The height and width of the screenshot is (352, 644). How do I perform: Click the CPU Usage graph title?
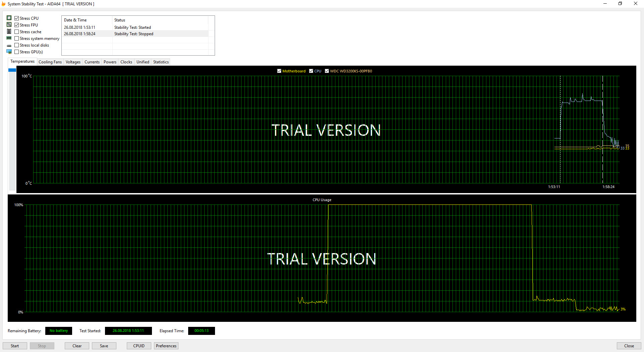point(322,200)
